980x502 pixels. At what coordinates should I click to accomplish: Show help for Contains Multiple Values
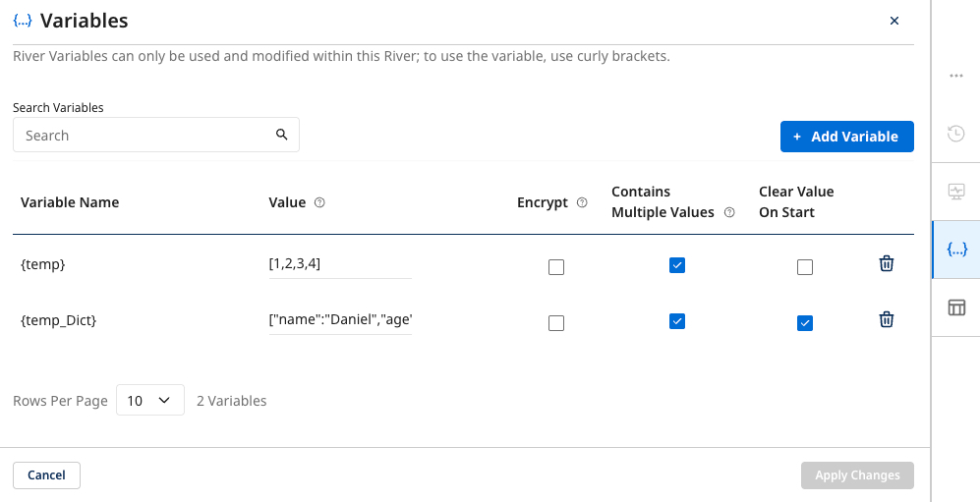[x=729, y=212]
